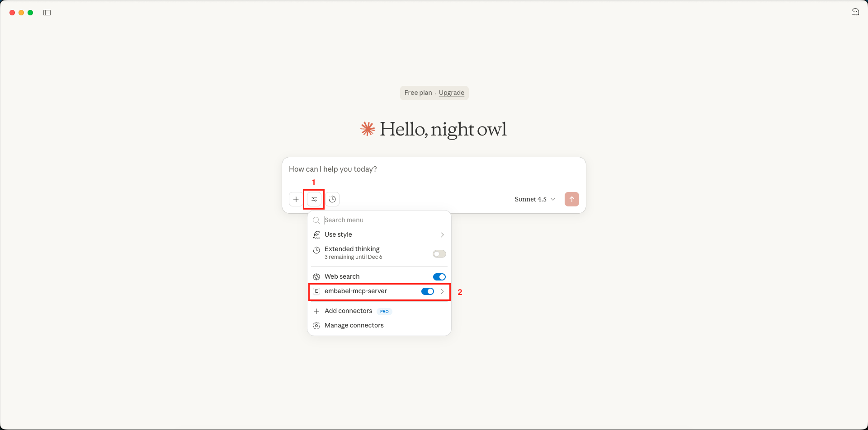Select Manage connectors menu entry
The width and height of the screenshot is (868, 430).
pos(354,325)
